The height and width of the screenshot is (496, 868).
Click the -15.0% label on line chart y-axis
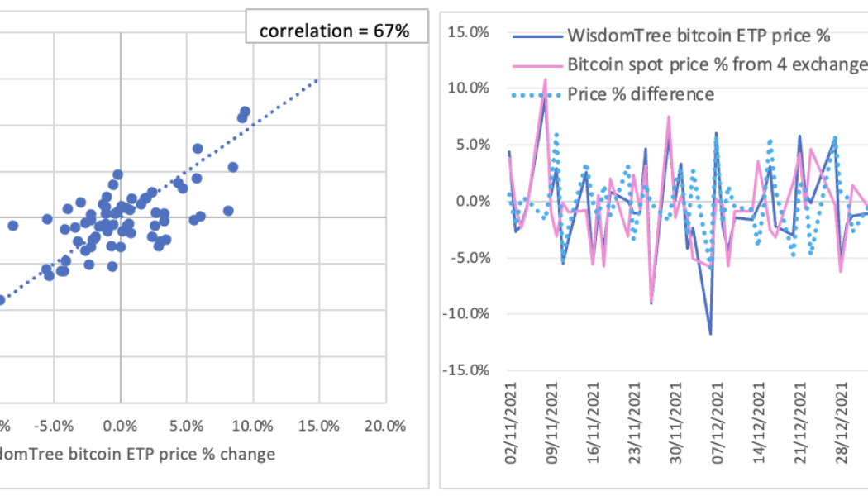click(x=466, y=370)
